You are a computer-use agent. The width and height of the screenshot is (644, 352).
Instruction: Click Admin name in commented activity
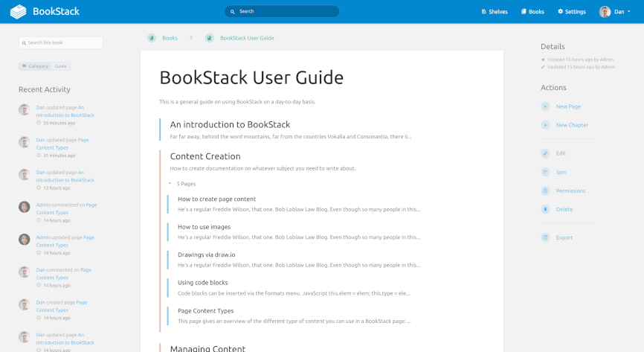pyautogui.click(x=43, y=205)
